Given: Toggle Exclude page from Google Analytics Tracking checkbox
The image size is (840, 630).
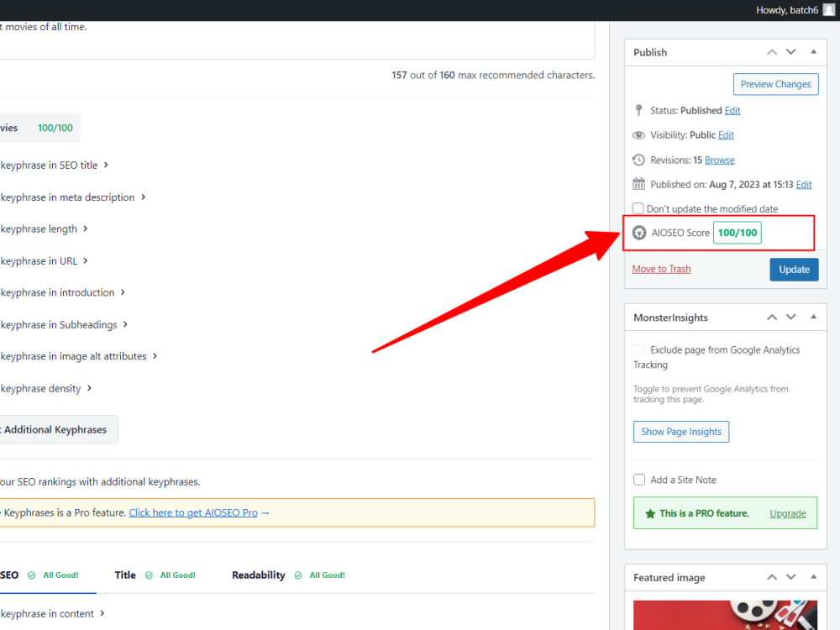Looking at the screenshot, I should [639, 349].
